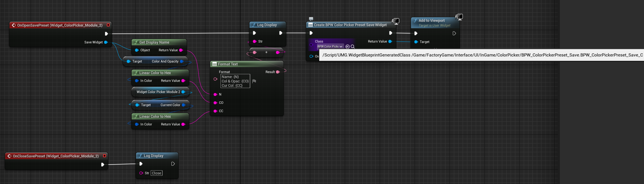Click the Str pin on the Log Display wired to Create Widget
This screenshot has width=644, height=184.
(255, 42)
